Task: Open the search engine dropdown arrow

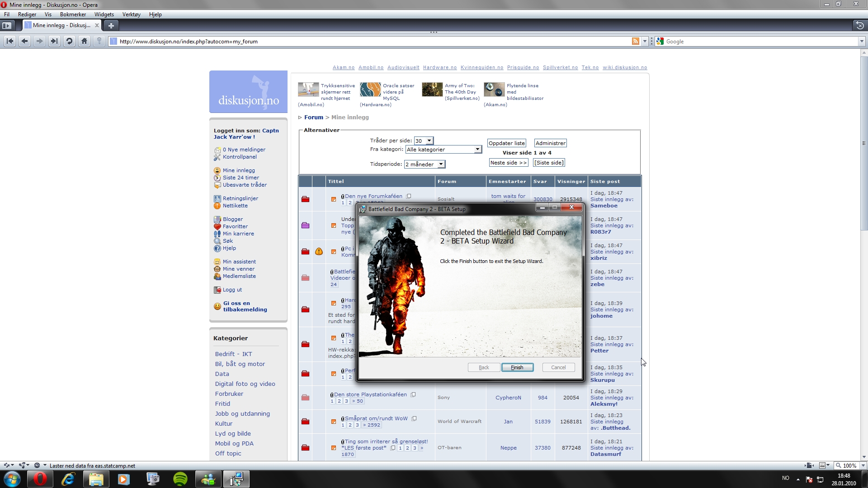Action: coord(862,41)
